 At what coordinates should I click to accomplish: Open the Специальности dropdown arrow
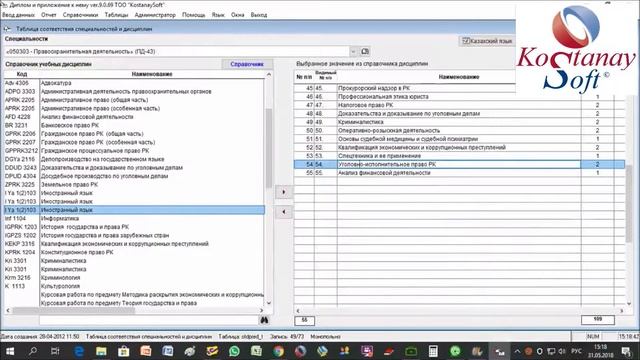tap(353, 51)
